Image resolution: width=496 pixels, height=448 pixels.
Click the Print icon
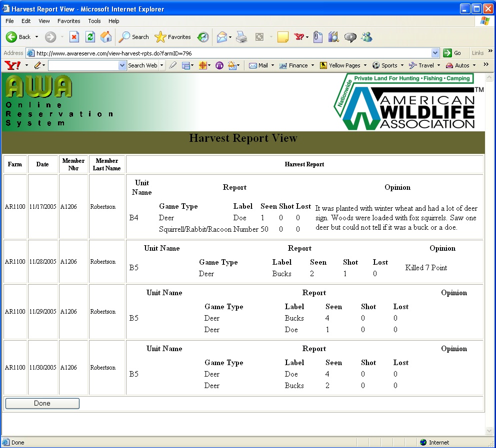pos(241,37)
